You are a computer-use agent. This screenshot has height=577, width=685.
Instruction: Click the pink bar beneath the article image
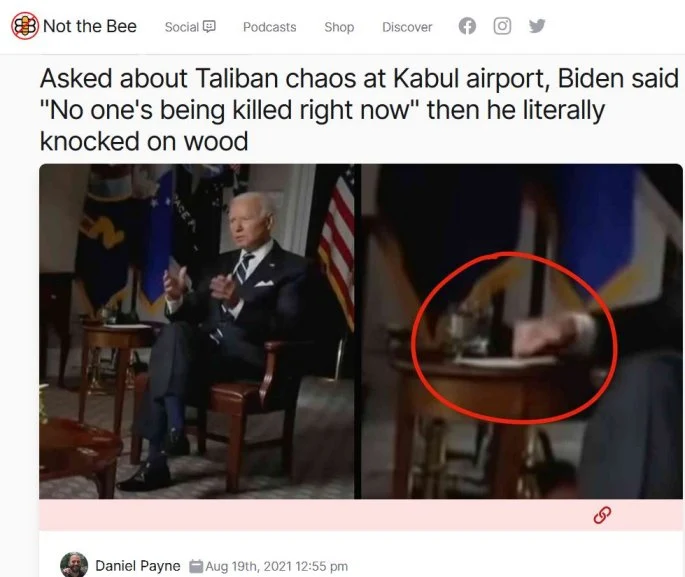pos(361,515)
